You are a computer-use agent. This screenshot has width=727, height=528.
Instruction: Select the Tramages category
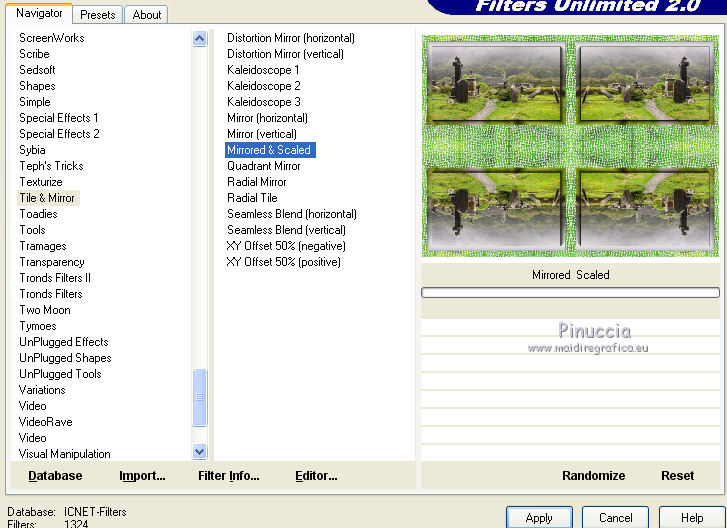(x=43, y=246)
